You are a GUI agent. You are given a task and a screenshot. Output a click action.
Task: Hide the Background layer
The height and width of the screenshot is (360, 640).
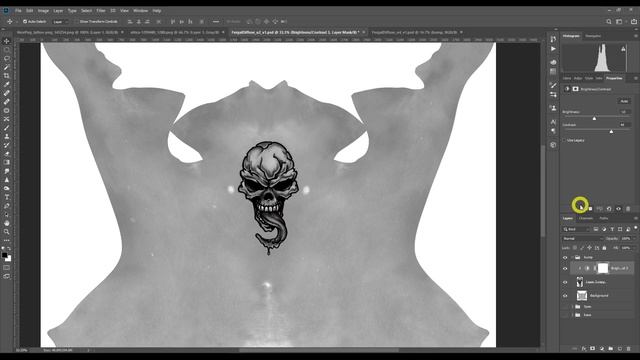pyautogui.click(x=565, y=296)
